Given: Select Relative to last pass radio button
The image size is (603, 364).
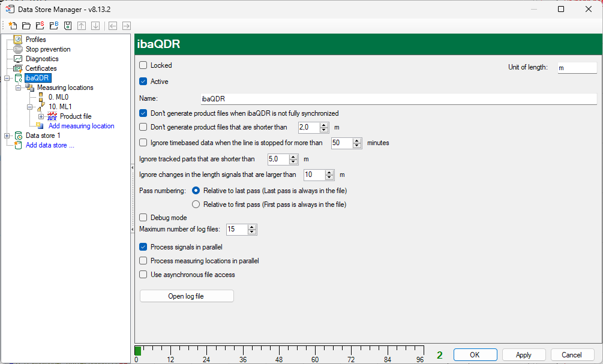Looking at the screenshot, I should click(x=196, y=191).
